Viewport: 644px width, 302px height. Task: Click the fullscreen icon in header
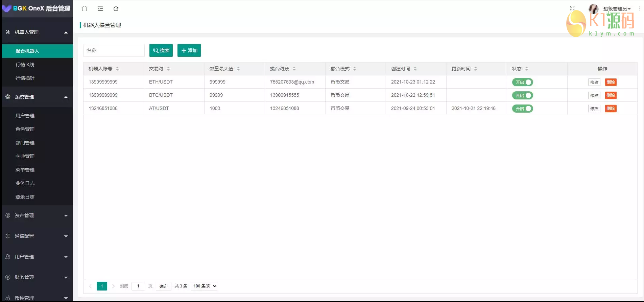(x=572, y=8)
